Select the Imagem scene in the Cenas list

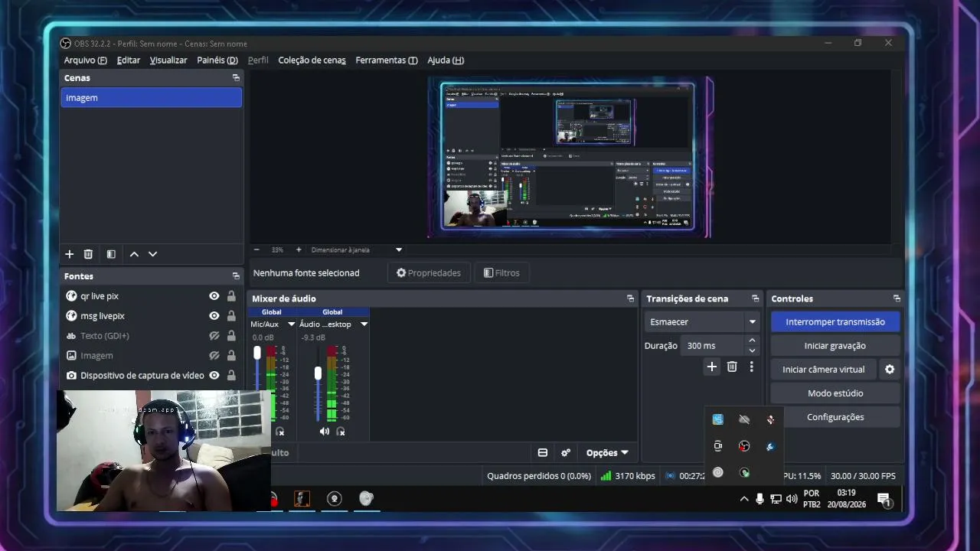[152, 98]
